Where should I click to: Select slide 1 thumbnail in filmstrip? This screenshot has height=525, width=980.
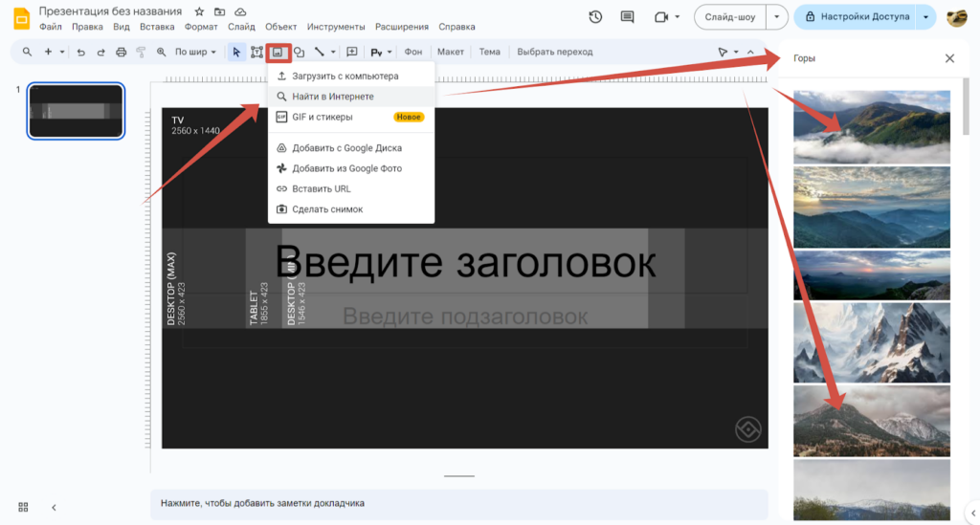[x=76, y=111]
